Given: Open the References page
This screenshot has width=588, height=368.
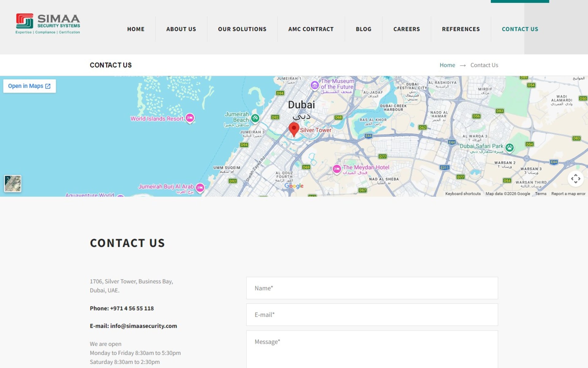Looking at the screenshot, I should tap(461, 29).
